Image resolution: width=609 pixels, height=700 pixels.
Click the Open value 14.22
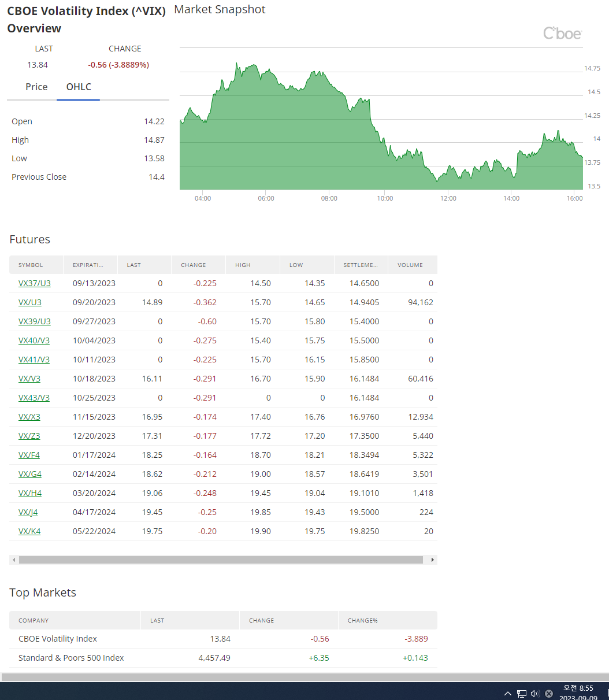pos(154,121)
